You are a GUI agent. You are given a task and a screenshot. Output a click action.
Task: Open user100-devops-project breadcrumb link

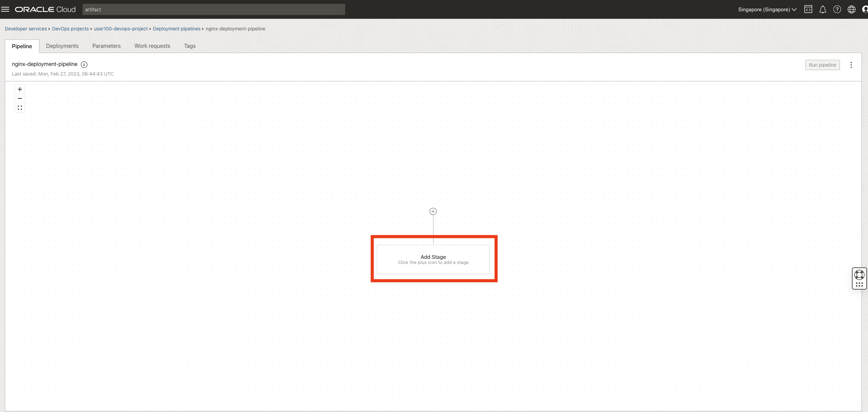click(121, 29)
